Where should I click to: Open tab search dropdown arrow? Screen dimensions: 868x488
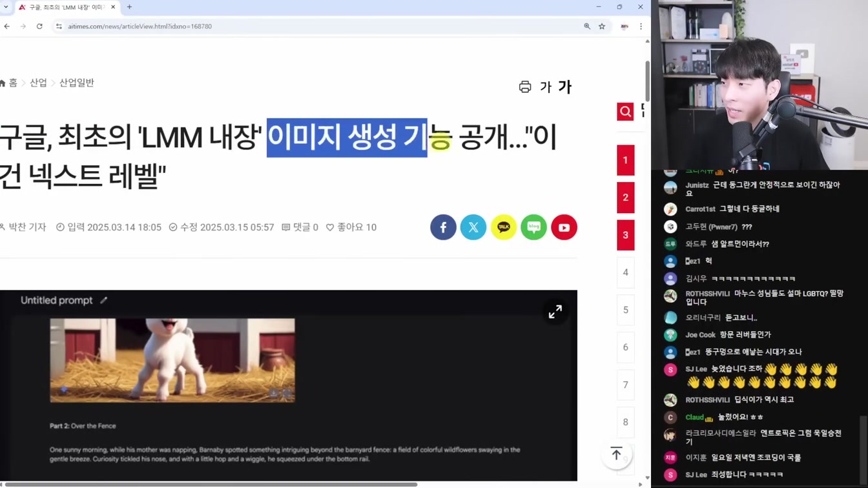(6, 7)
